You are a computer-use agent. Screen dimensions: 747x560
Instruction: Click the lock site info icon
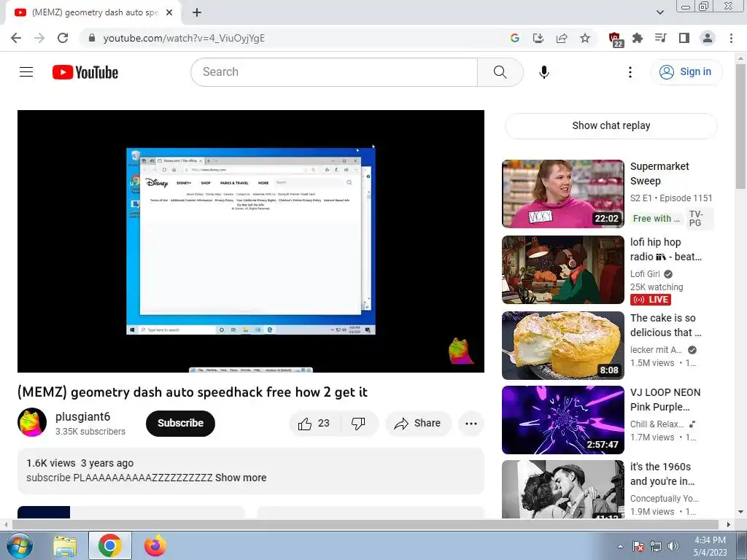pos(92,38)
